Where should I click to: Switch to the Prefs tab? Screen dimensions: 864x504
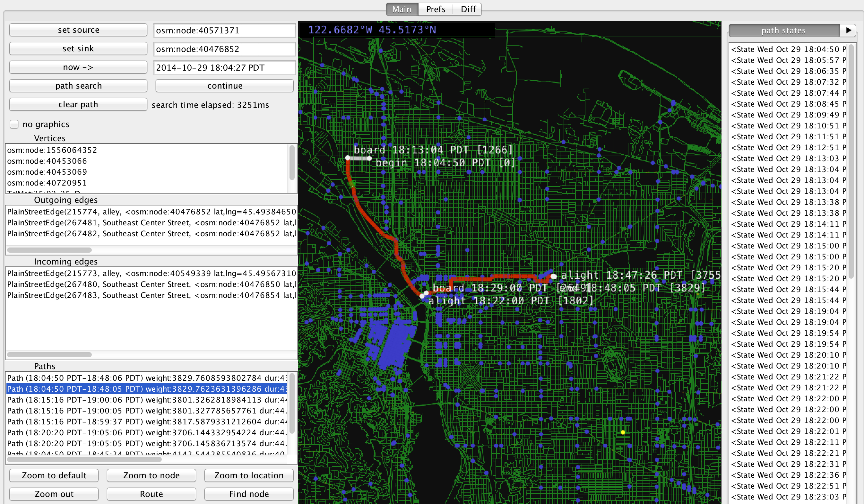(436, 9)
